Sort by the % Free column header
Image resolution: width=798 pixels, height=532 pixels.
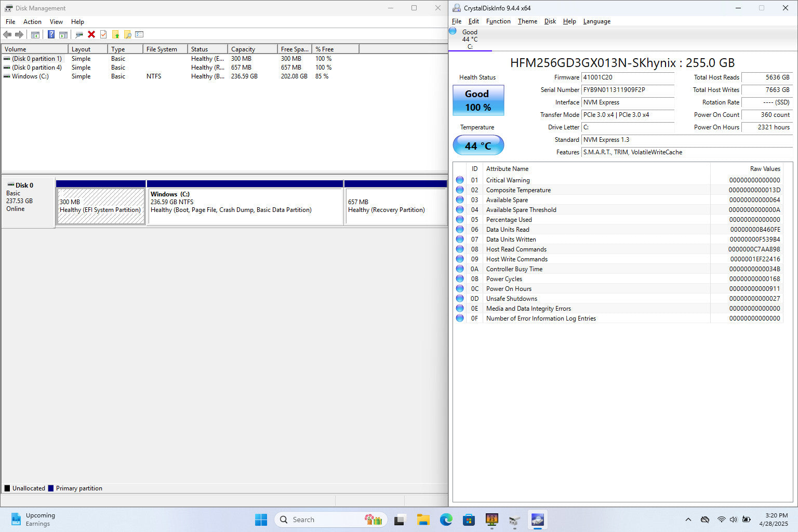(336, 49)
